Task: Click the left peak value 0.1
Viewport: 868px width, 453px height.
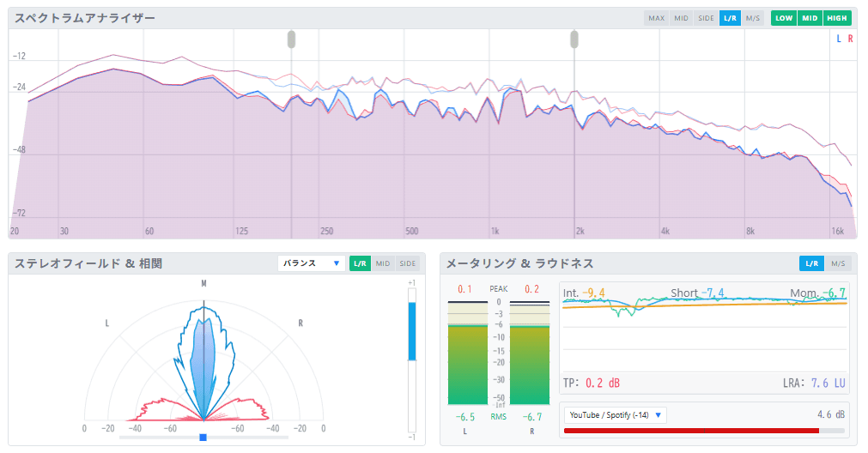Action: (465, 289)
